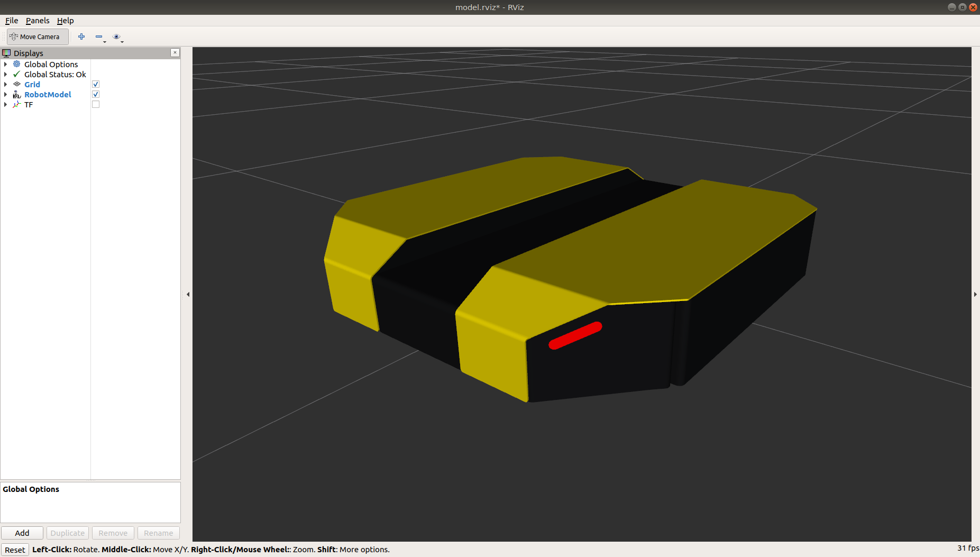
Task: Expand the TF display entry
Action: click(x=6, y=105)
